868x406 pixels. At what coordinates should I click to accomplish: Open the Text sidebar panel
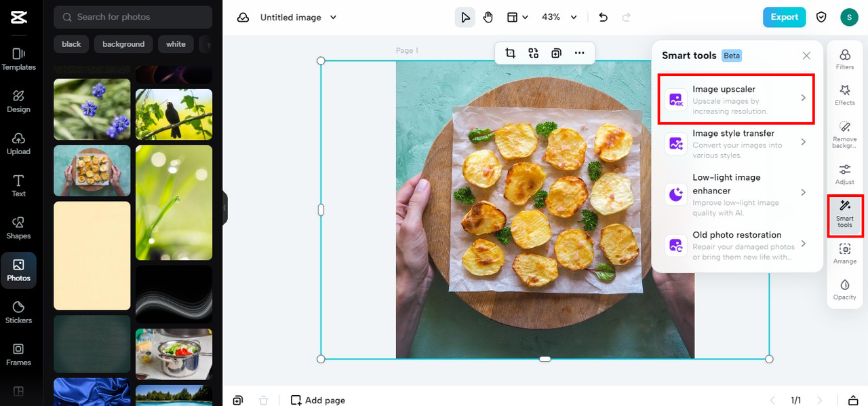[18, 185]
